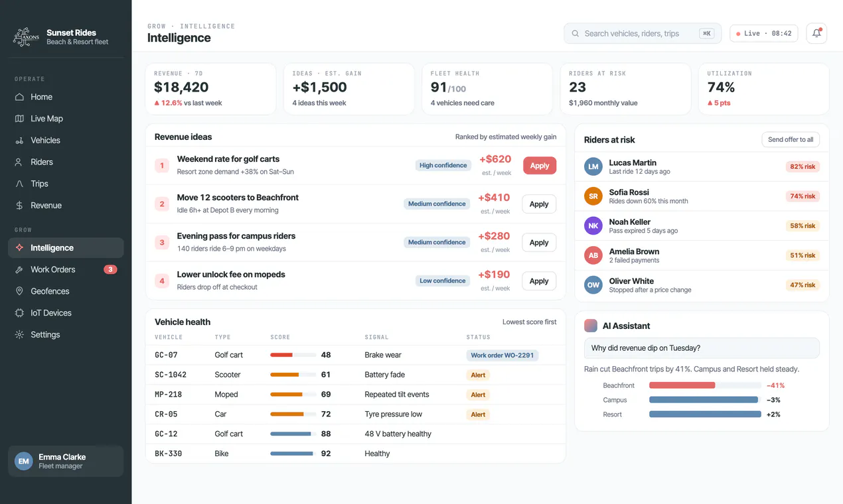Click the Revenue dollar icon
This screenshot has height=504, width=843.
coord(19,206)
